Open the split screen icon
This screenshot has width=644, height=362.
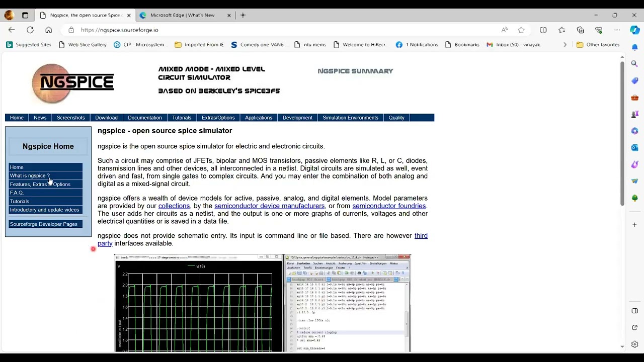(543, 30)
